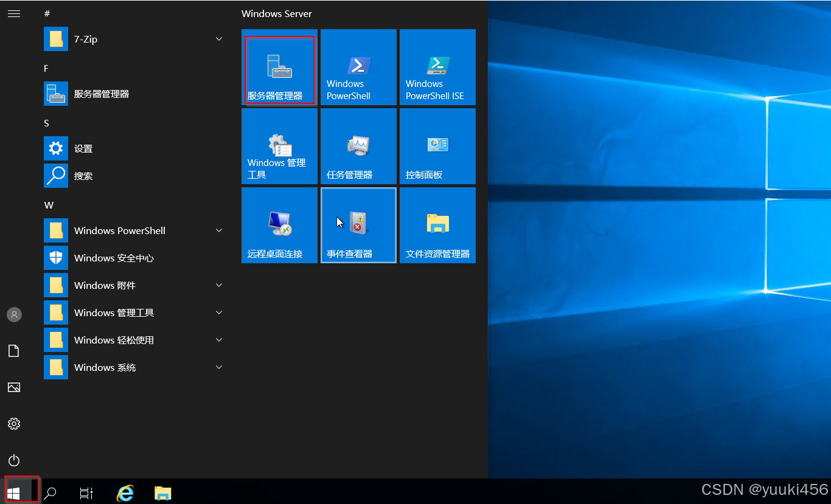The height and width of the screenshot is (504, 831).
Task: Open 搜索 in the app list
Action: [135, 176]
